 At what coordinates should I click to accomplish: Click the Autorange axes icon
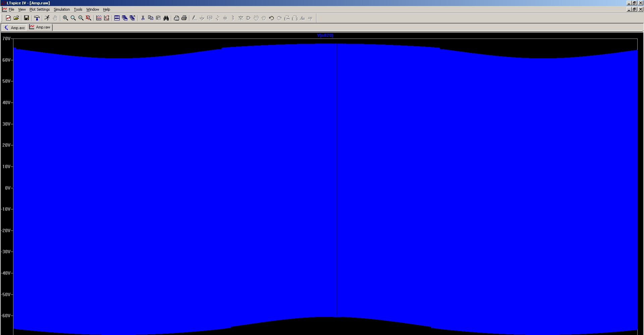[107, 18]
